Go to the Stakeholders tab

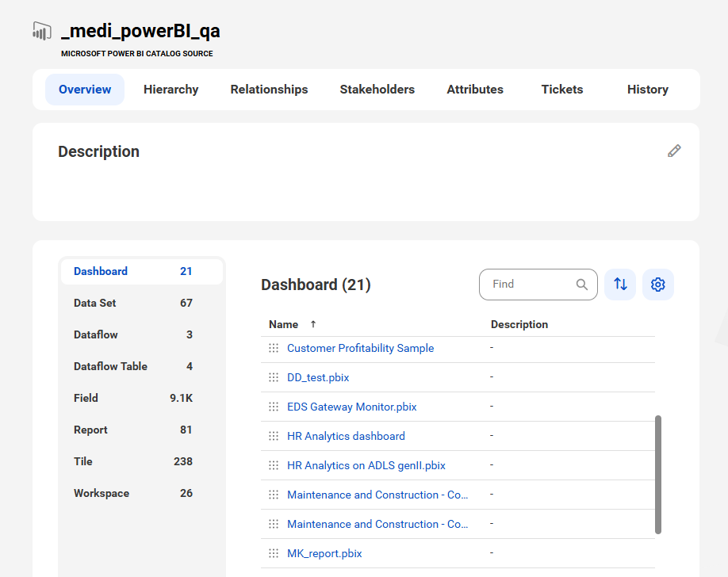[377, 90]
